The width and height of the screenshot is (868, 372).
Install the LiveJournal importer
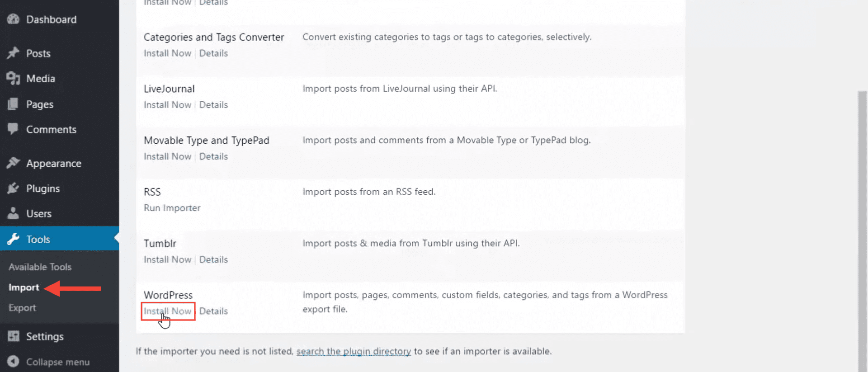(x=167, y=105)
